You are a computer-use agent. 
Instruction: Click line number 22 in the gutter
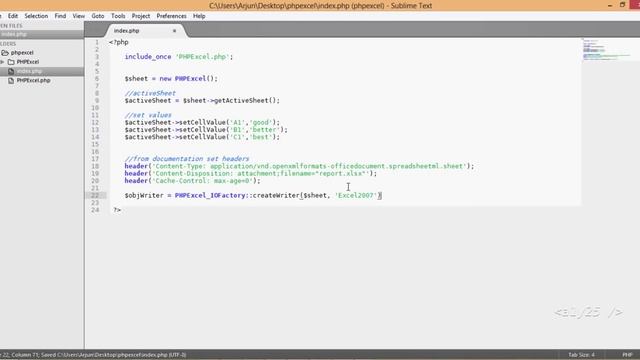pyautogui.click(x=95, y=196)
